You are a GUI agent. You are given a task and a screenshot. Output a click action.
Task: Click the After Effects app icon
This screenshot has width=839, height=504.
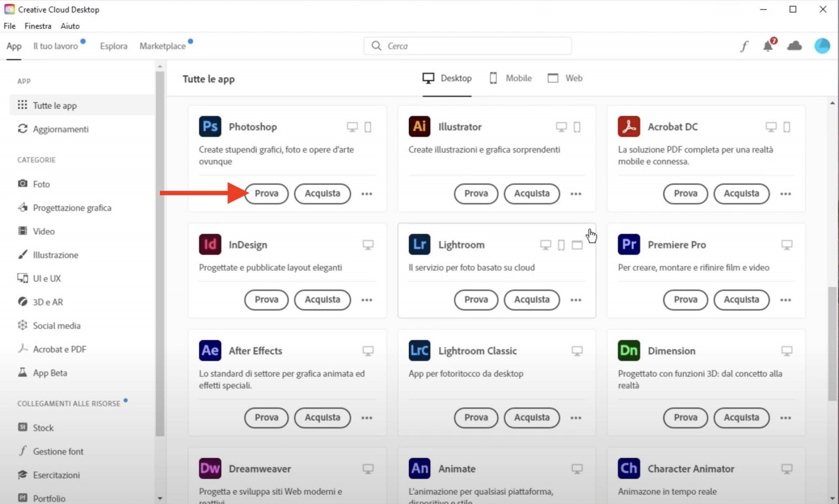coord(210,351)
